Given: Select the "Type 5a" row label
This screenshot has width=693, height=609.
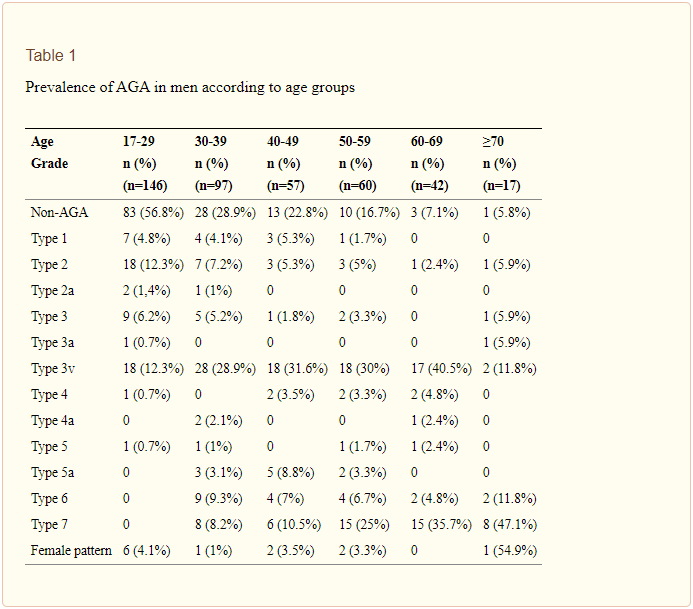Looking at the screenshot, I should 53,472.
